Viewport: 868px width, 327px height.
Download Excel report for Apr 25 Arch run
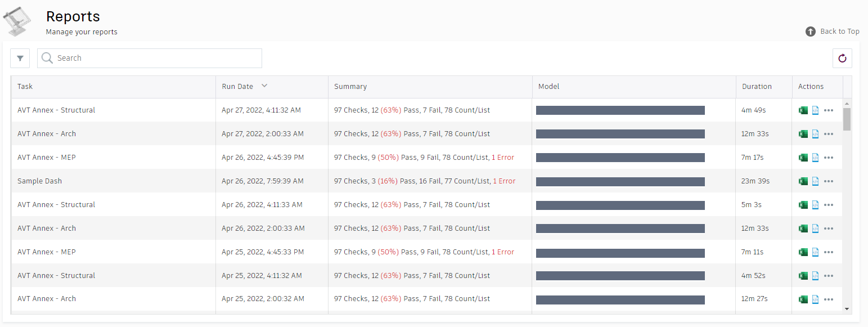(803, 299)
